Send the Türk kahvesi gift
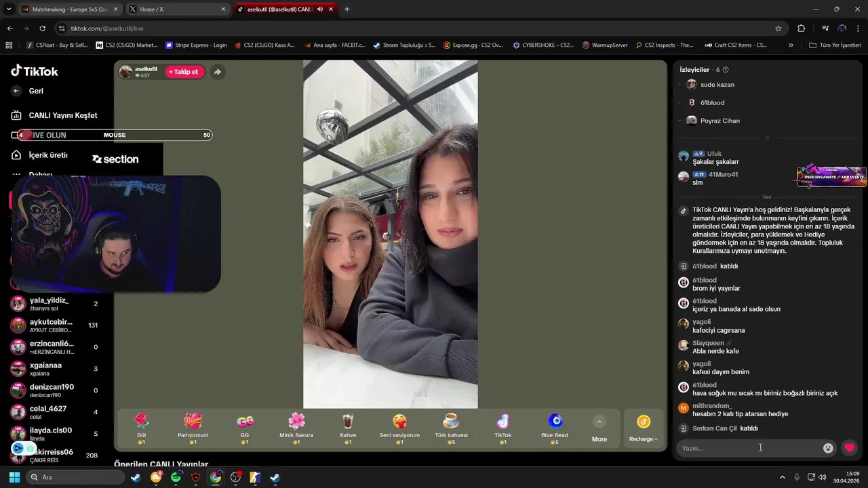This screenshot has width=868, height=488. (451, 429)
